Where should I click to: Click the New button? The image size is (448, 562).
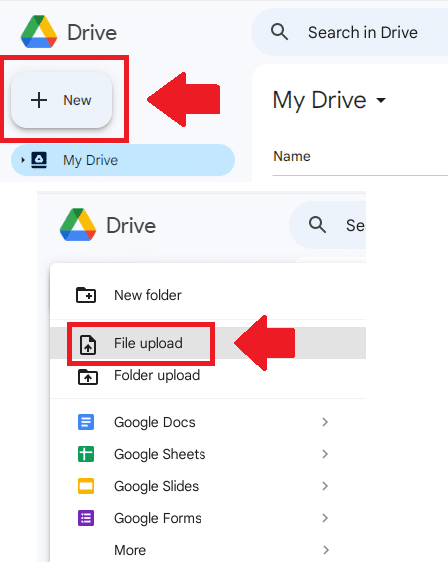[62, 100]
